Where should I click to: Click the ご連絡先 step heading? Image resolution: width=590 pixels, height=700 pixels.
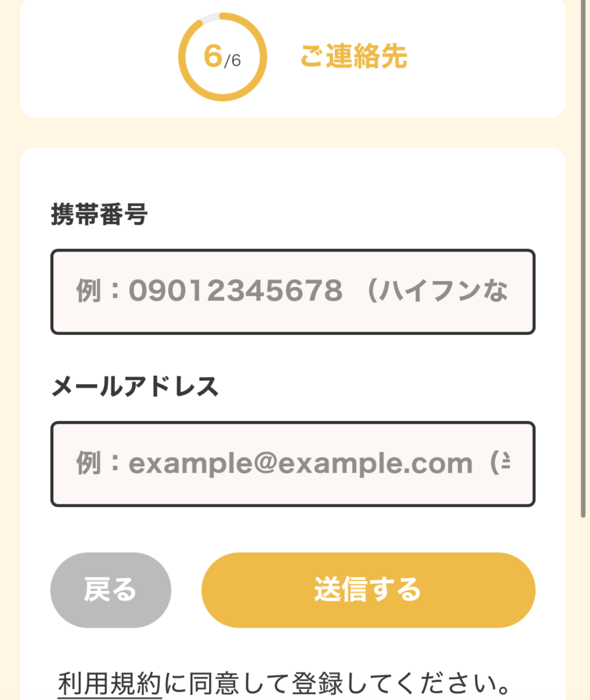pyautogui.click(x=353, y=57)
